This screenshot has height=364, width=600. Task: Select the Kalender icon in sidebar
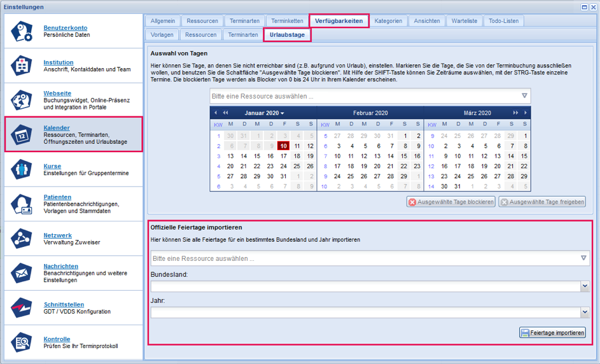pos(22,135)
